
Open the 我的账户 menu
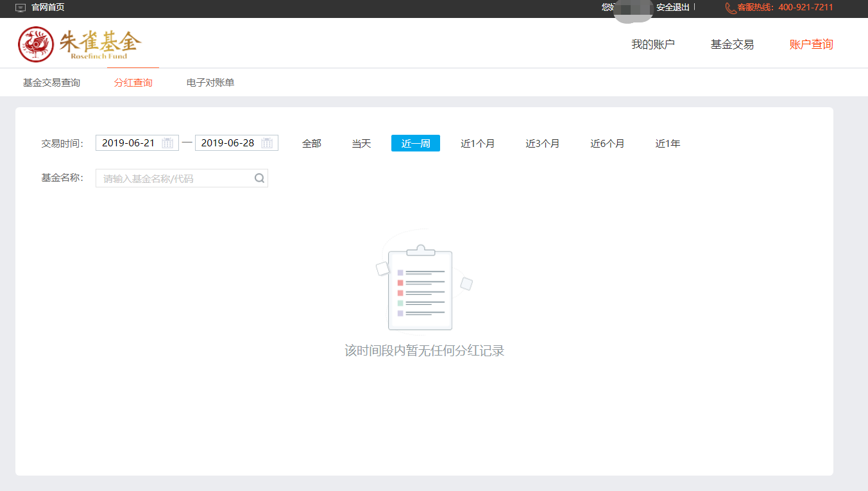pos(653,44)
